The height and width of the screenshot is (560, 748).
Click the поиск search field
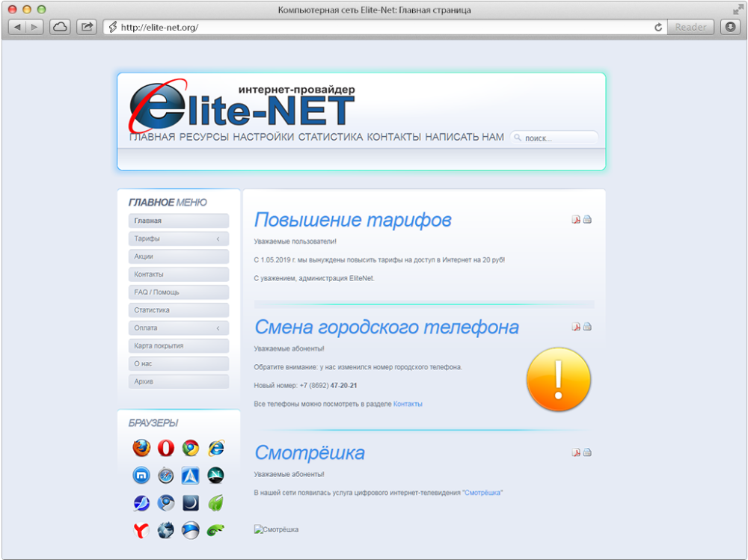pyautogui.click(x=554, y=137)
